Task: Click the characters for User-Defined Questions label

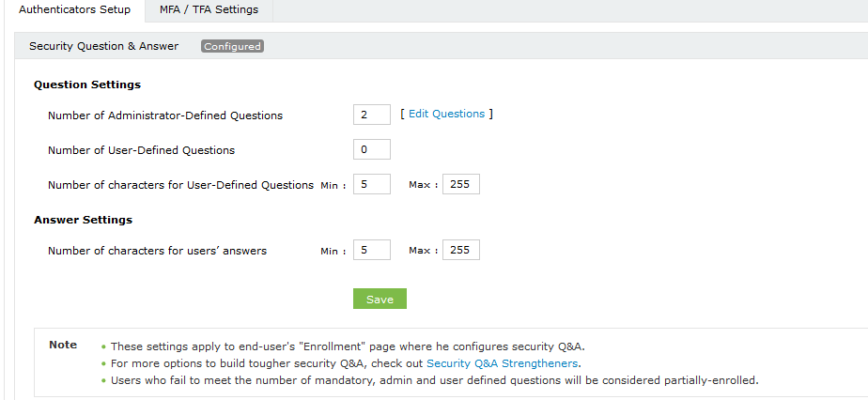Action: pyautogui.click(x=180, y=185)
